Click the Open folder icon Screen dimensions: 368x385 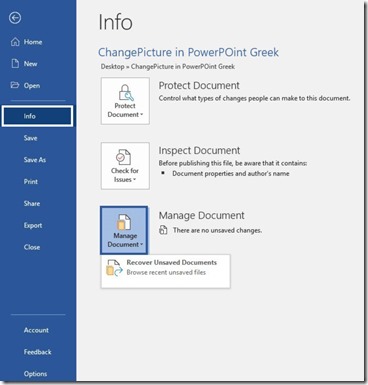pyautogui.click(x=15, y=85)
